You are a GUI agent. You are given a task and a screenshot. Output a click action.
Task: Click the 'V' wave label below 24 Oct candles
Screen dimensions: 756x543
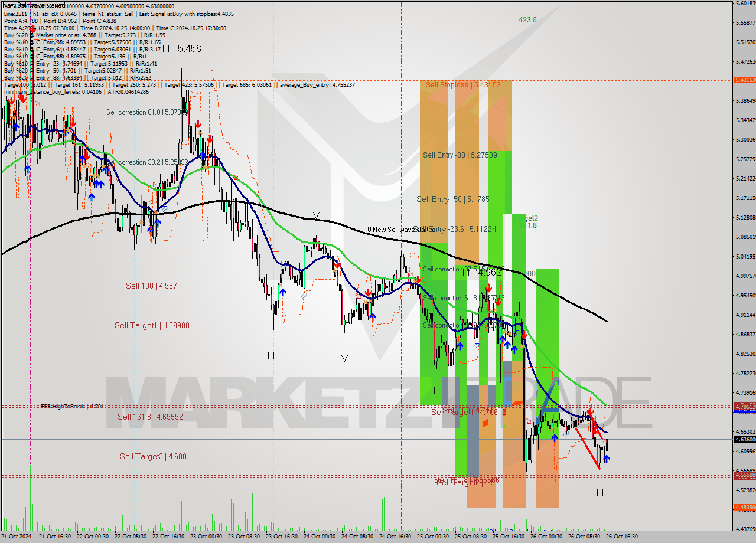pyautogui.click(x=344, y=358)
